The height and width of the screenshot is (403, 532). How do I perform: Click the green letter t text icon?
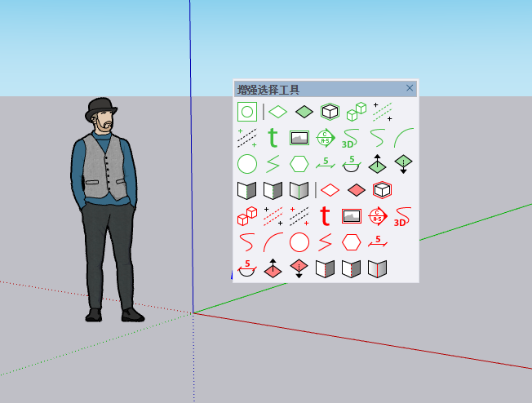click(x=273, y=138)
